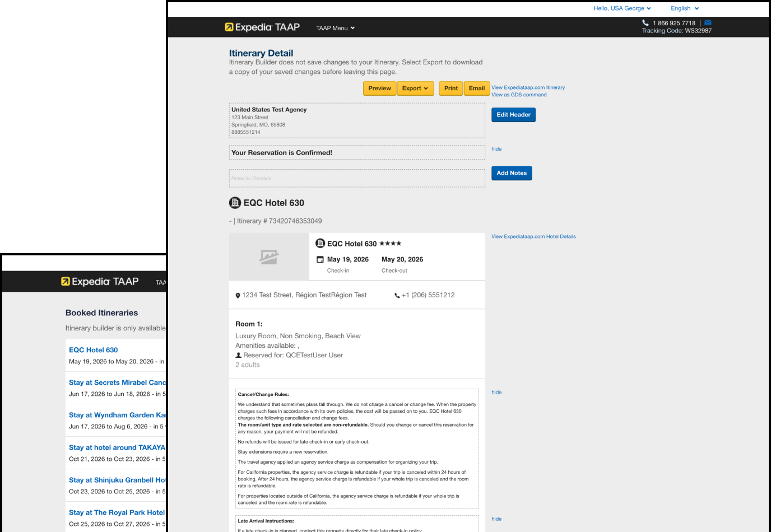Click the map pin icon beside 1234 Test Street
The image size is (771, 532).
[238, 295]
